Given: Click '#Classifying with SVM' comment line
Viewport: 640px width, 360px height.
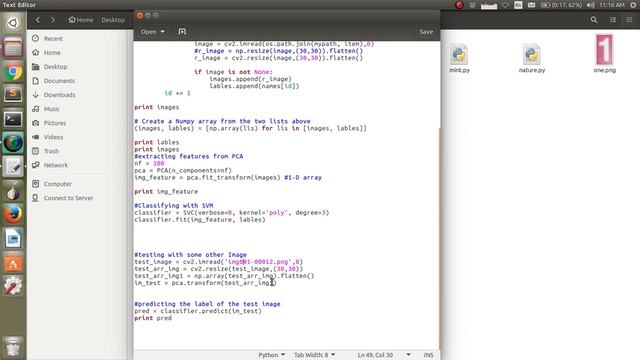Looking at the screenshot, I should tap(174, 205).
